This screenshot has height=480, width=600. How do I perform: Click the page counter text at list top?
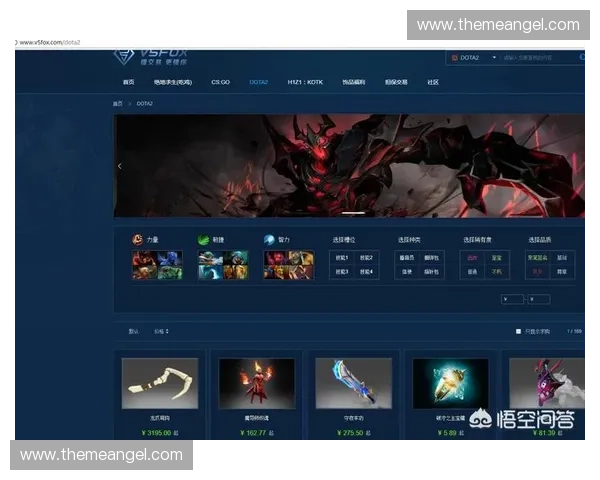[574, 331]
